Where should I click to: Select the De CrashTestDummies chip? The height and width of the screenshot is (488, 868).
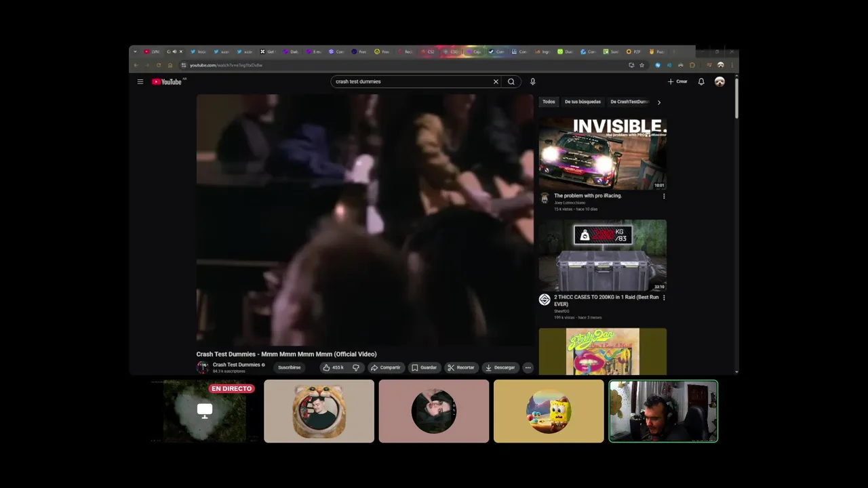point(629,102)
